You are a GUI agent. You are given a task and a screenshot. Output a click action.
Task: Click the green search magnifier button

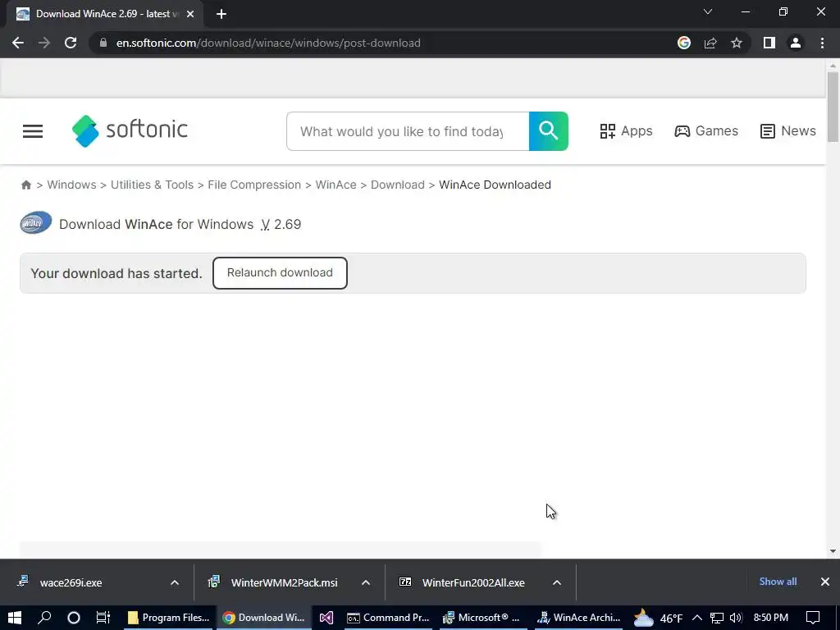pos(549,131)
